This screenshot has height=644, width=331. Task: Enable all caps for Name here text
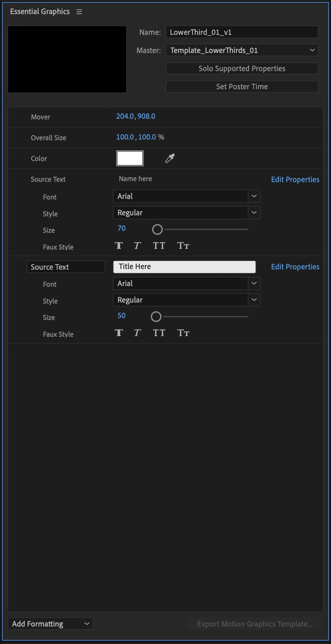[159, 246]
